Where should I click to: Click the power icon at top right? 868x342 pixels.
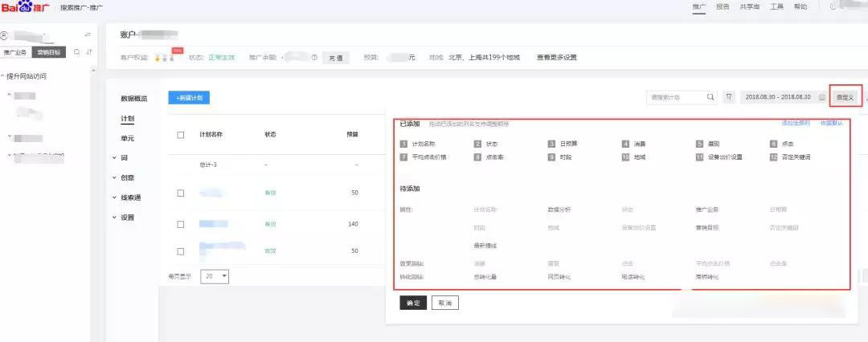[833, 6]
